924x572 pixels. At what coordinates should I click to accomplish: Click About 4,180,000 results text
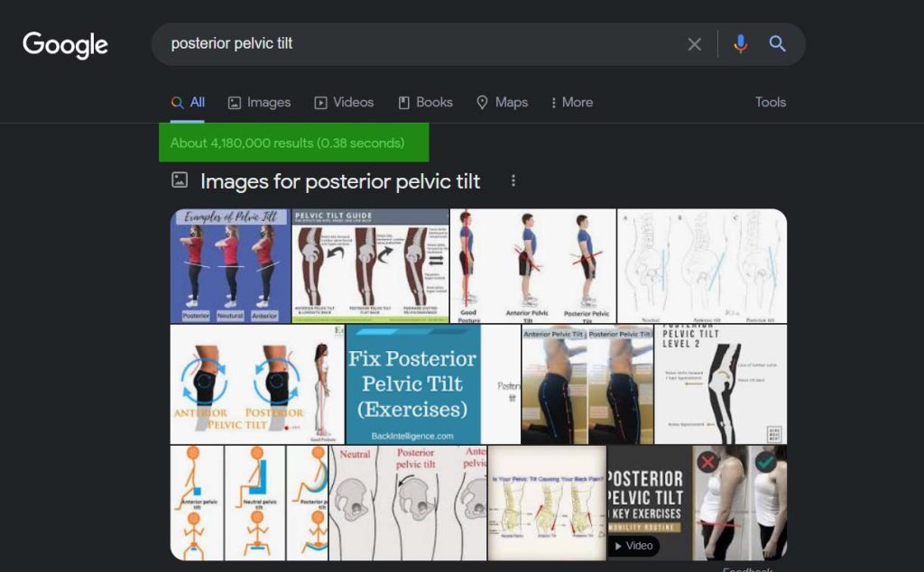point(288,143)
